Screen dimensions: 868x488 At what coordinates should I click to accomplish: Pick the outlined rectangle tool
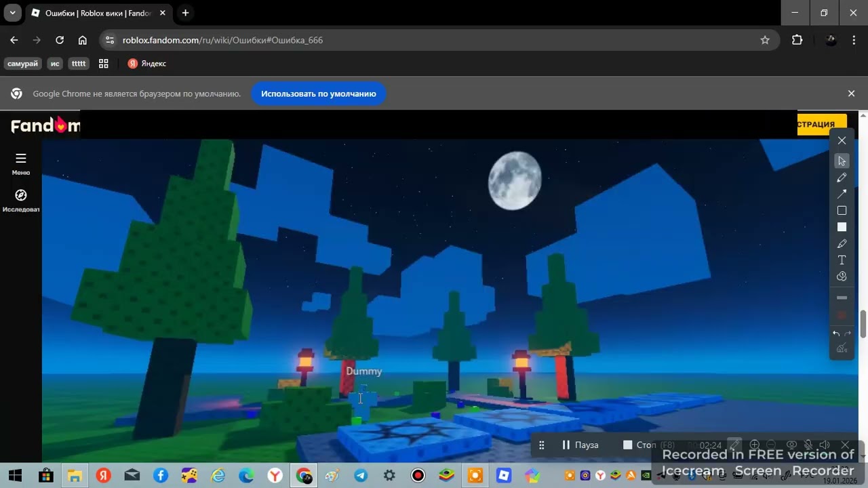pyautogui.click(x=842, y=211)
